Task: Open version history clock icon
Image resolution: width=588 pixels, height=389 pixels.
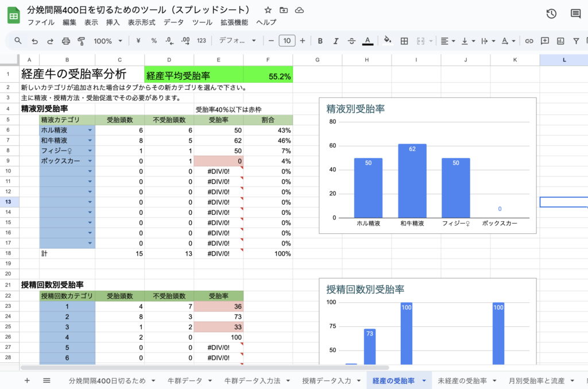Action: [551, 14]
